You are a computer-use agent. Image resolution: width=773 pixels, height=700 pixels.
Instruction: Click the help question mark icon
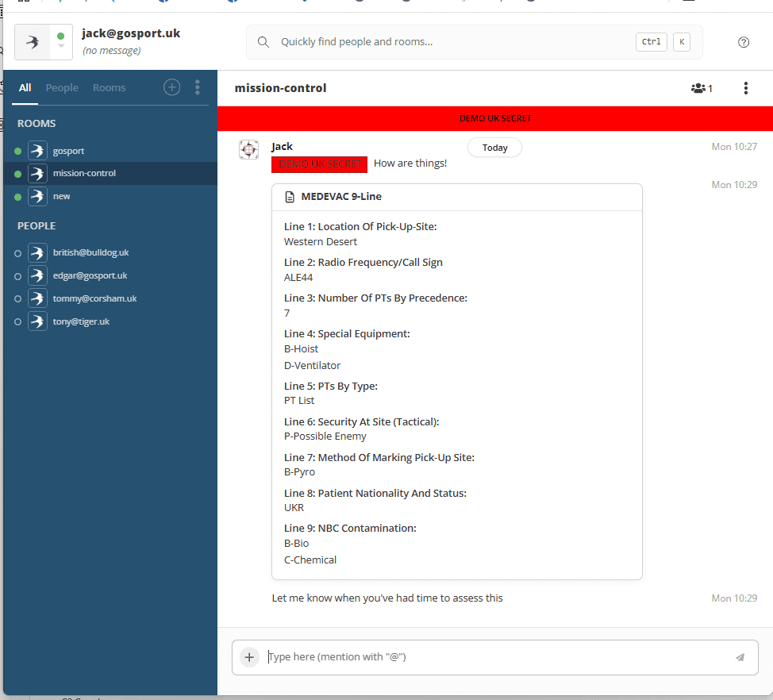[744, 42]
